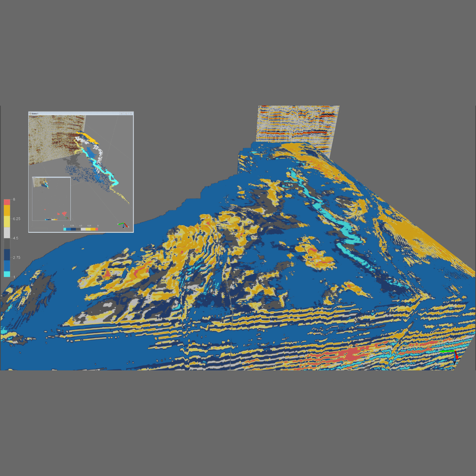
Task: Click the horizontal color bar in Scene 1 window
Action: [81, 229]
